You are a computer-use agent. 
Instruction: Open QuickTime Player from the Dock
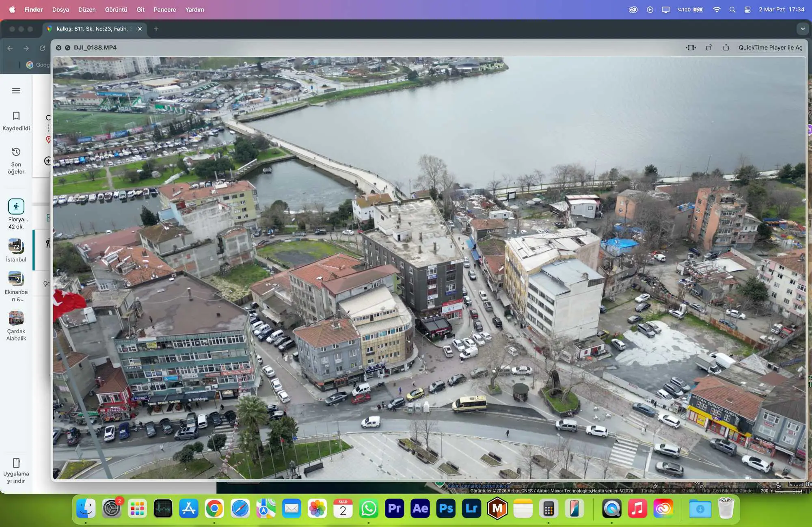(611, 508)
